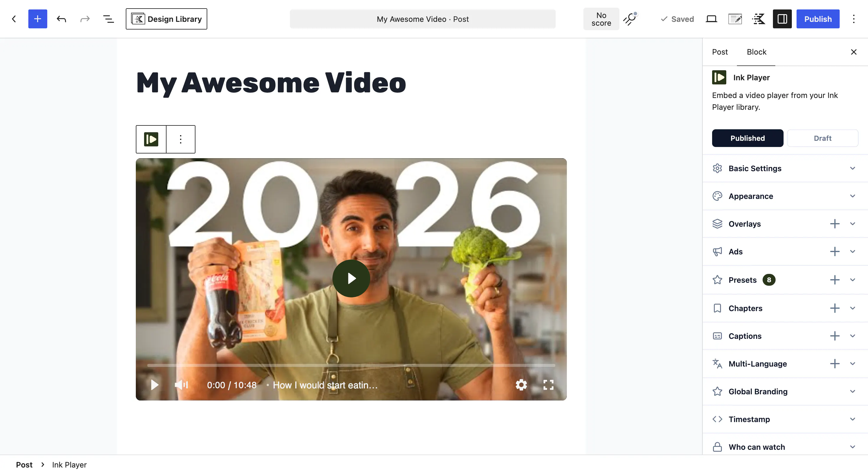The image size is (868, 474).
Task: Select the Published status toggle
Action: point(747,138)
